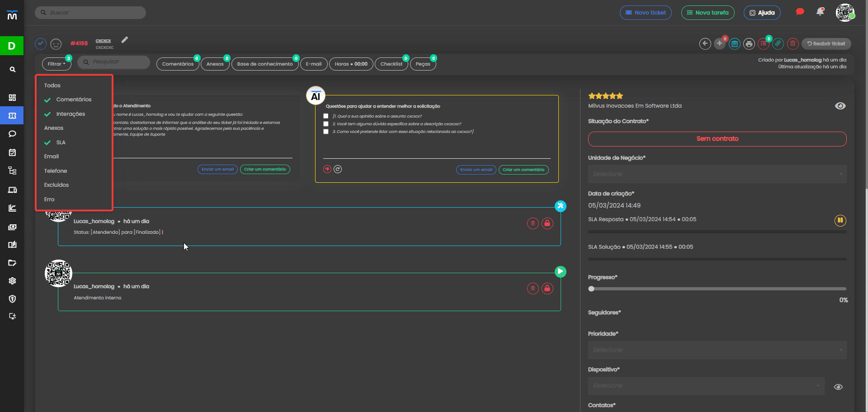Click the green link chain icon
This screenshot has height=412, width=868.
pyautogui.click(x=778, y=44)
